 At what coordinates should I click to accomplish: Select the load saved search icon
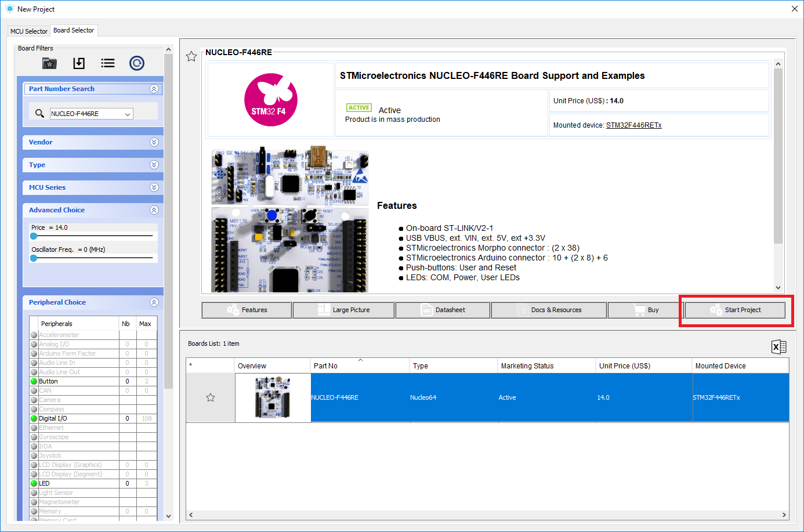coord(78,63)
